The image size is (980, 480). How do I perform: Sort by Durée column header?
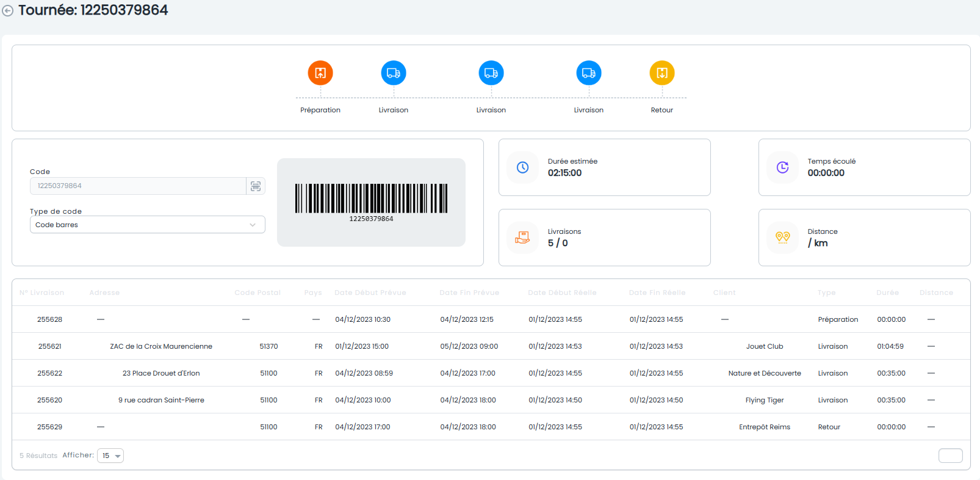(x=888, y=293)
